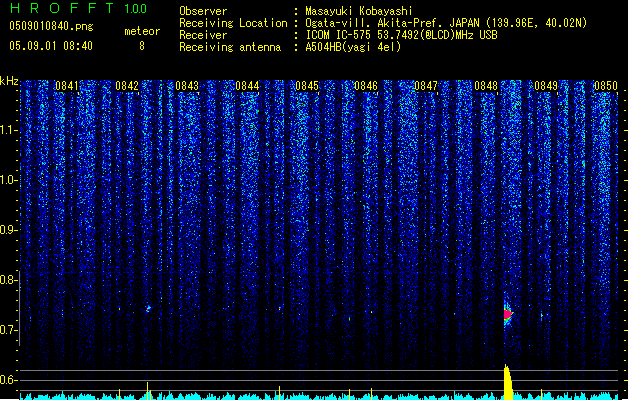Viewport: 629px width, 400px height.
Task: Click the 0848 time marker
Action: click(486, 86)
